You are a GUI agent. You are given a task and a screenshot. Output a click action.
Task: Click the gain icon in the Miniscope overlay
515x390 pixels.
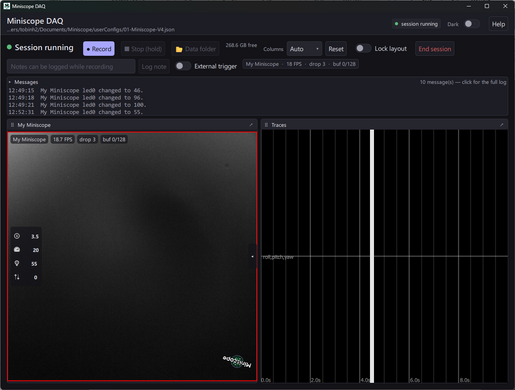tap(17, 236)
